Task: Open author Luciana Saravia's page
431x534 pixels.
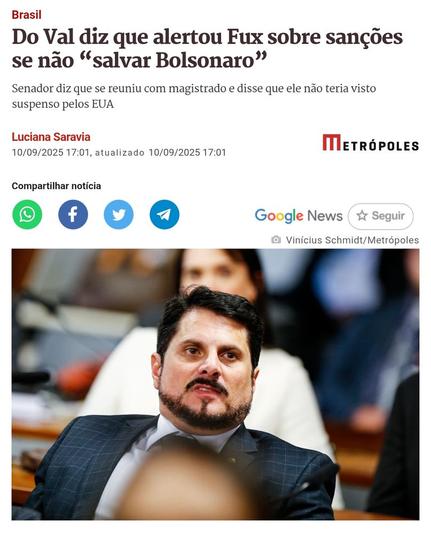Action: tap(51, 137)
